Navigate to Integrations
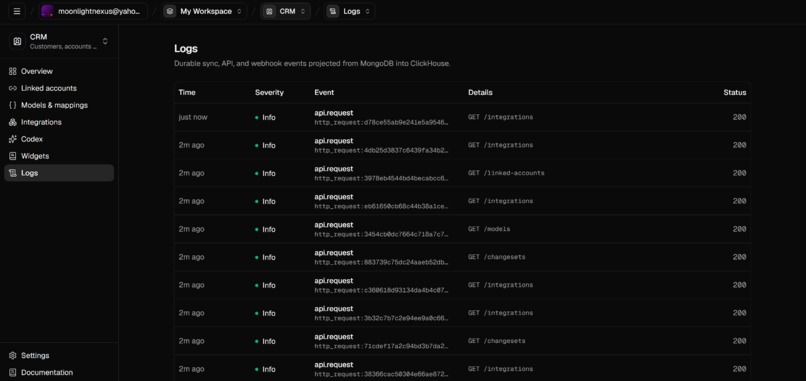The width and height of the screenshot is (806, 381). [x=59, y=122]
